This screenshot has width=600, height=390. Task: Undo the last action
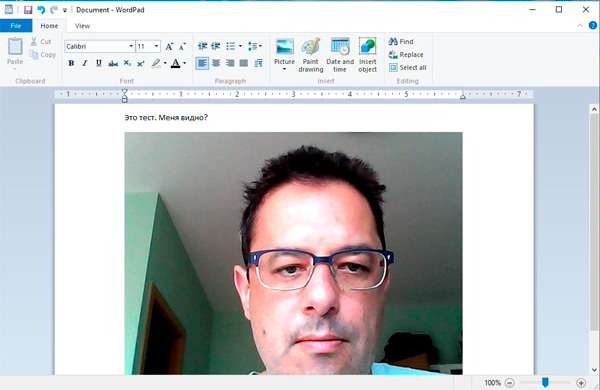click(41, 10)
